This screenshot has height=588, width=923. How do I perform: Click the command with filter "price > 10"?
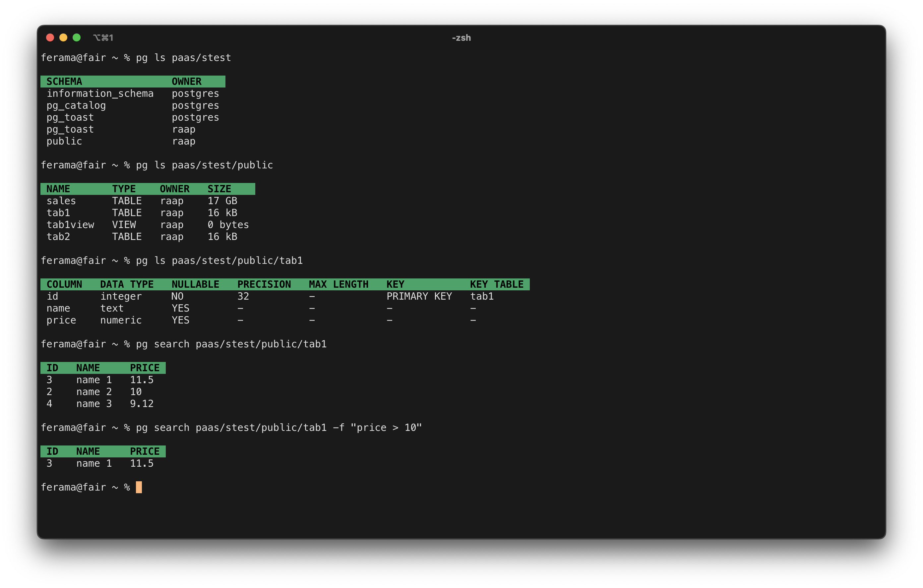[279, 427]
